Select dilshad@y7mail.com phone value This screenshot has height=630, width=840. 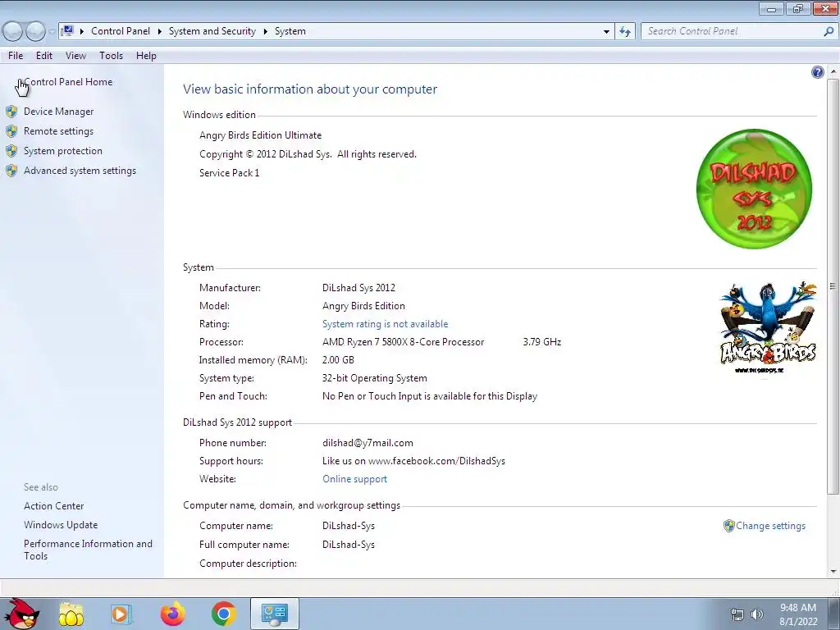click(x=367, y=443)
